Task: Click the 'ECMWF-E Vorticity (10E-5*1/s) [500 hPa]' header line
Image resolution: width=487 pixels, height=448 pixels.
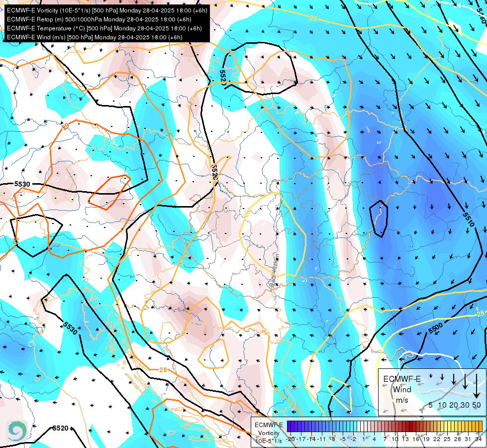Action: (107, 10)
